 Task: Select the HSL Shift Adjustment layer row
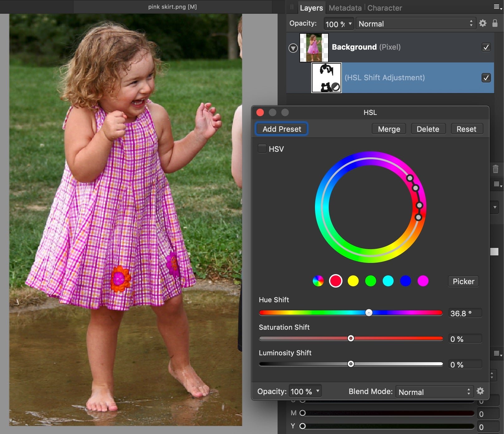point(390,78)
